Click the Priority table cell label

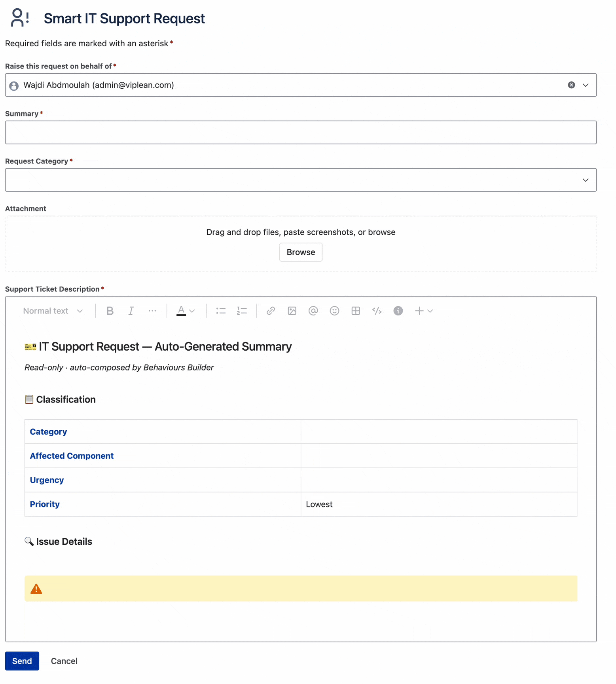[45, 504]
